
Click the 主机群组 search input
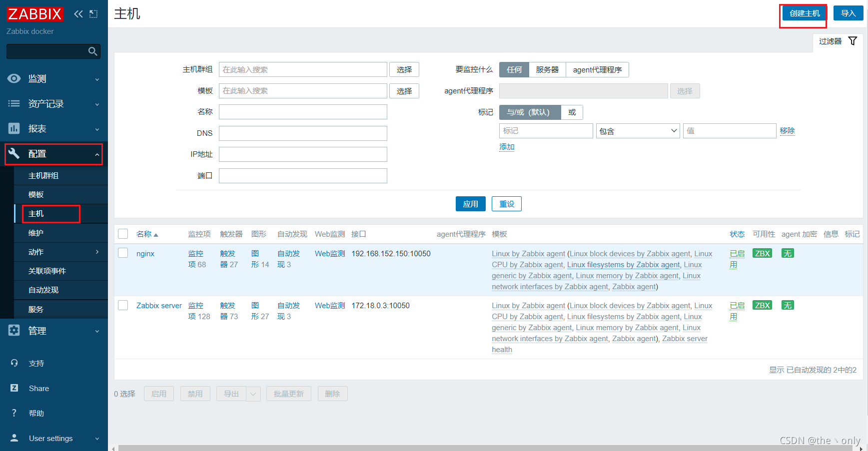click(303, 69)
